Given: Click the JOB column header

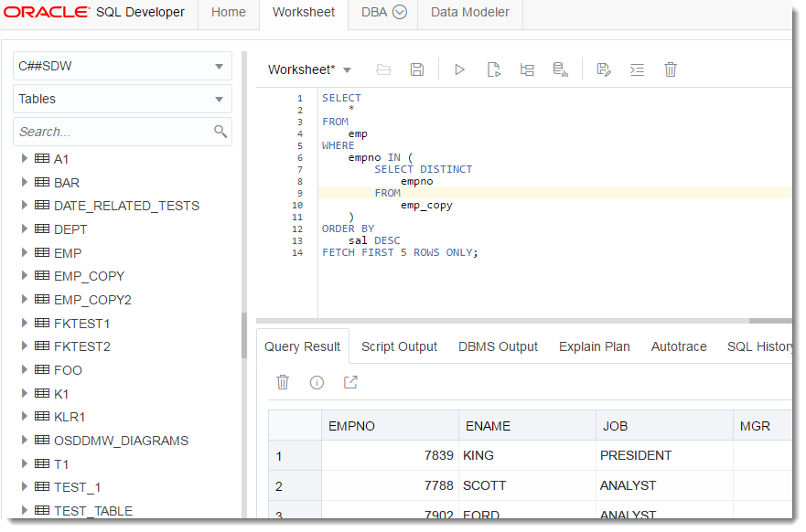Looking at the screenshot, I should tap(664, 426).
